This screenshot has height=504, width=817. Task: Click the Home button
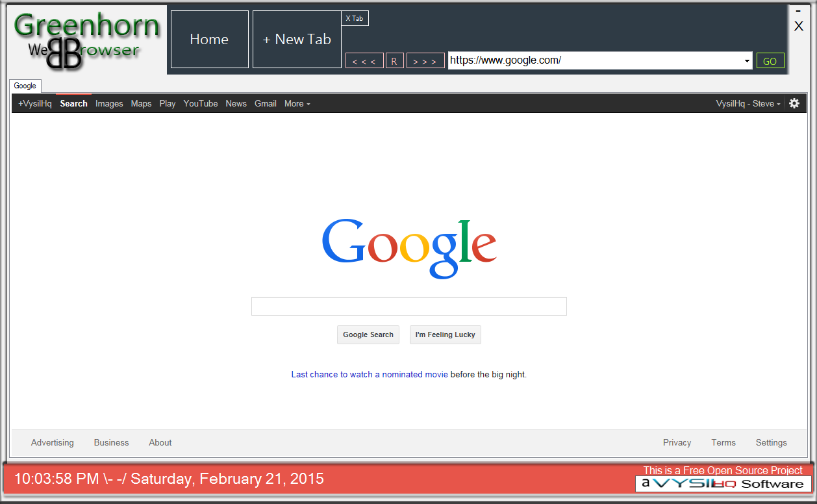pos(209,39)
